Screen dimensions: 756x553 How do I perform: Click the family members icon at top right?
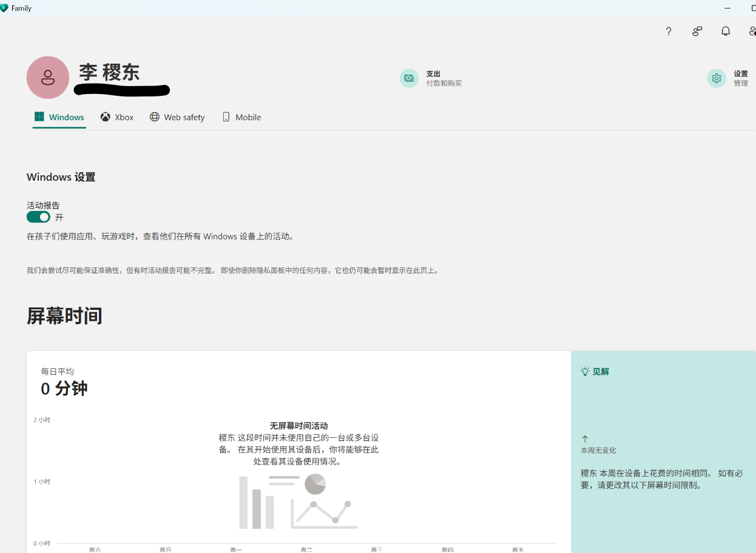(x=752, y=32)
